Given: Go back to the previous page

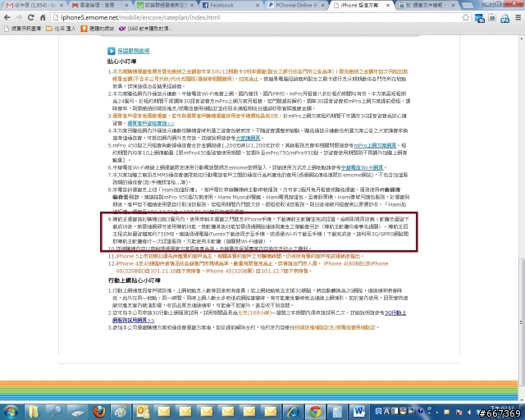Looking at the screenshot, I should [x=7, y=17].
